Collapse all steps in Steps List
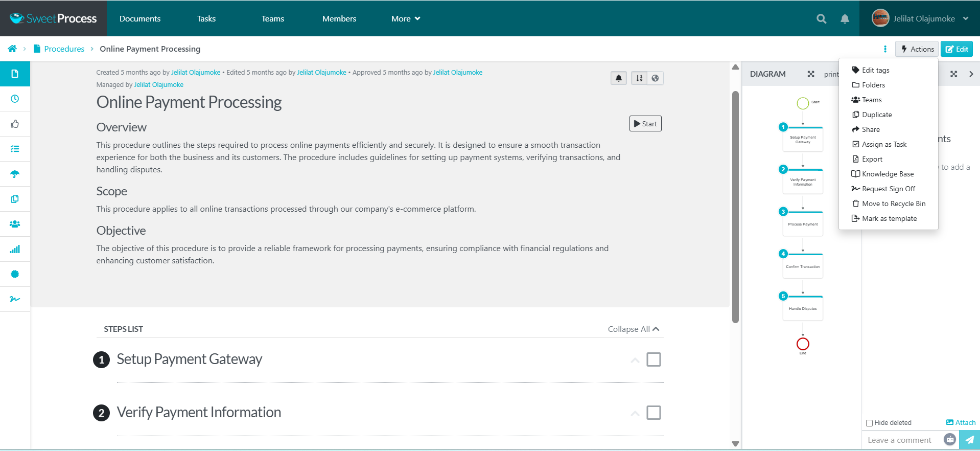Screen dimensions: 980x451 (634, 329)
